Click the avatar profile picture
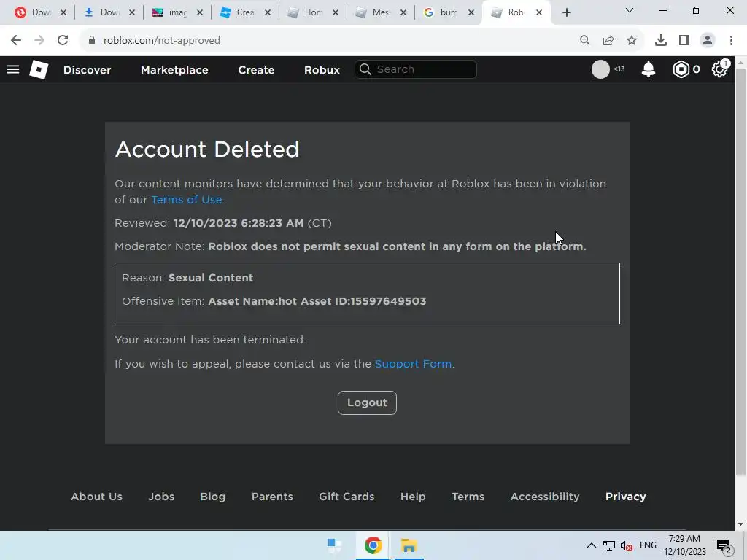747x560 pixels. pos(600,69)
